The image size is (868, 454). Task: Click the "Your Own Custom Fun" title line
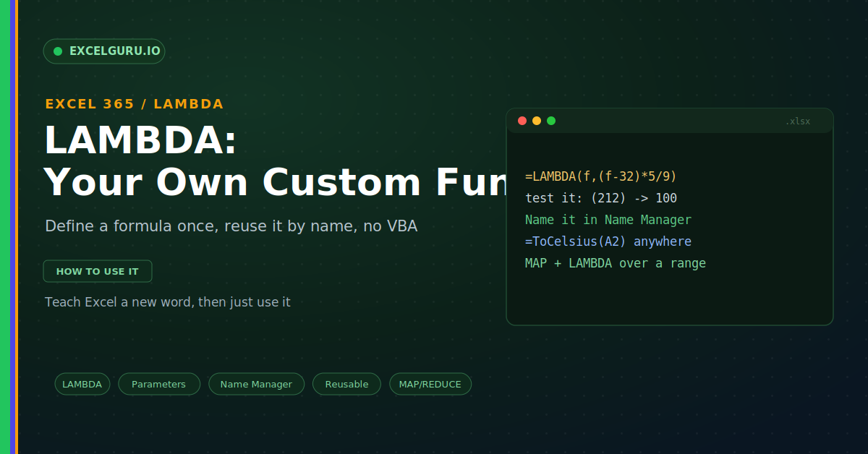pos(276,182)
